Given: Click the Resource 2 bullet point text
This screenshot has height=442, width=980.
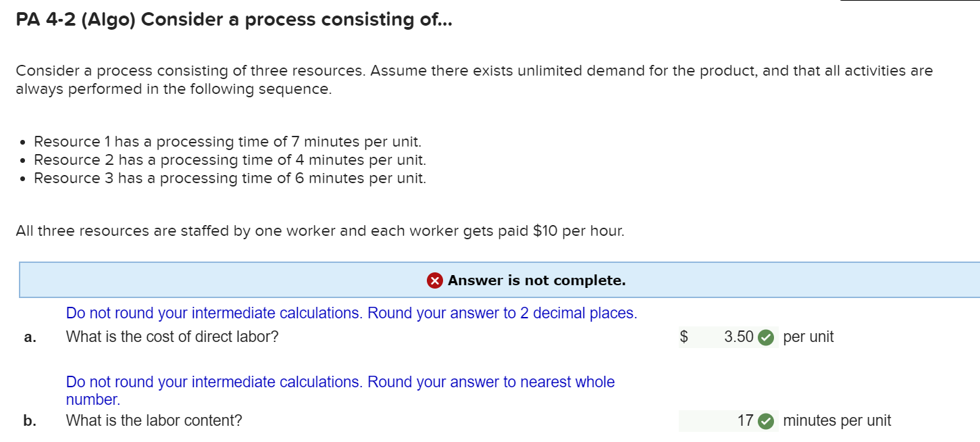Looking at the screenshot, I should (x=230, y=159).
